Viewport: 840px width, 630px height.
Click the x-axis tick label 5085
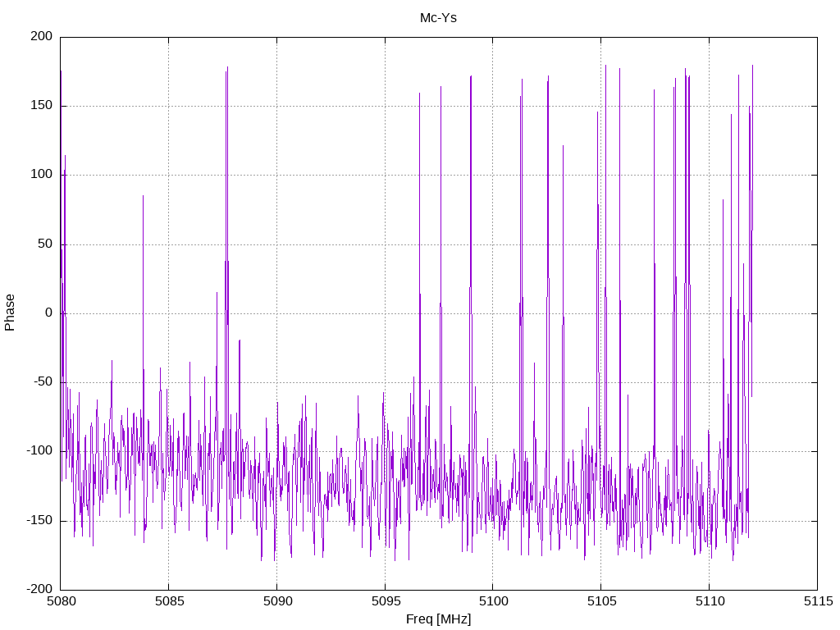pyautogui.click(x=169, y=601)
